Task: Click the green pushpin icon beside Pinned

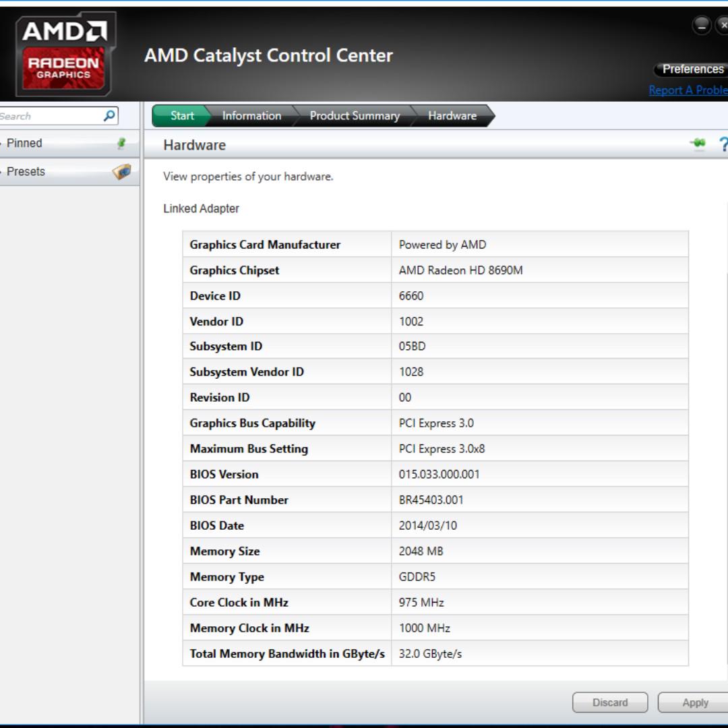Action: pyautogui.click(x=122, y=143)
